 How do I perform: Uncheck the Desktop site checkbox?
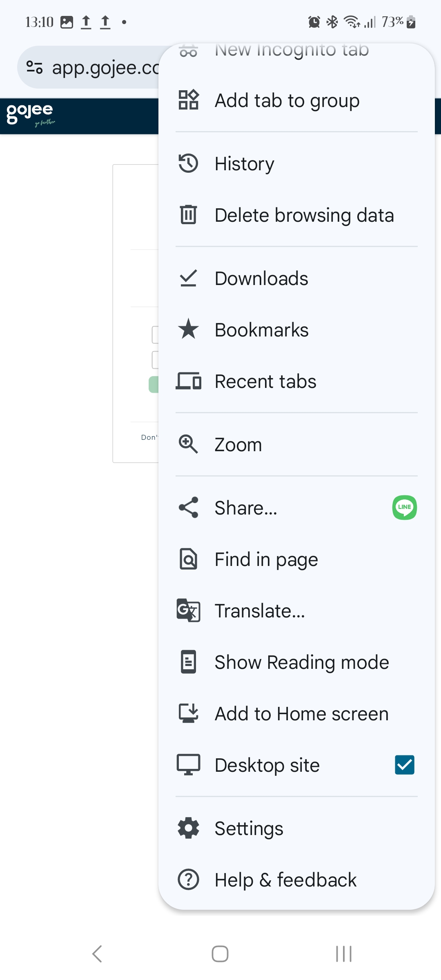[404, 765]
